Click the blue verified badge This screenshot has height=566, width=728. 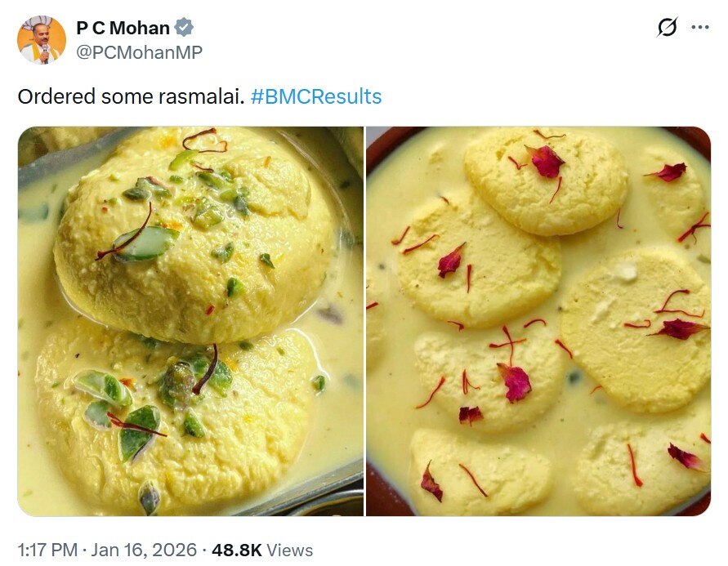pos(185,28)
